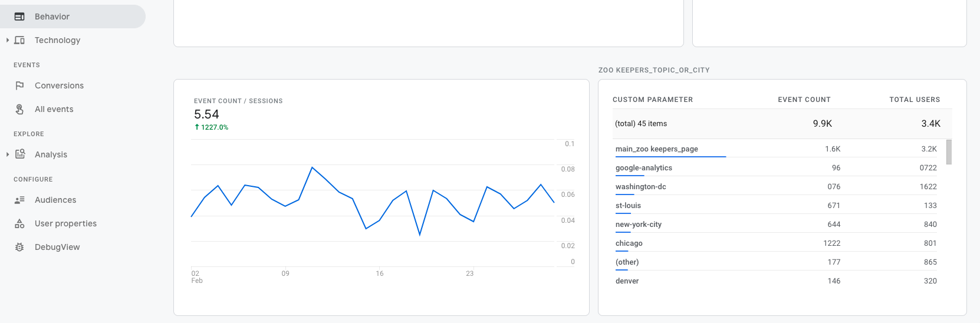Expand the Analysis section arrow
Image resolution: width=980 pixels, height=323 pixels.
8,154
